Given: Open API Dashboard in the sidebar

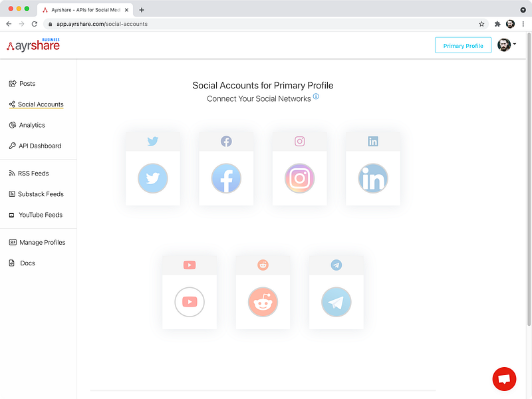Looking at the screenshot, I should click(x=35, y=146).
